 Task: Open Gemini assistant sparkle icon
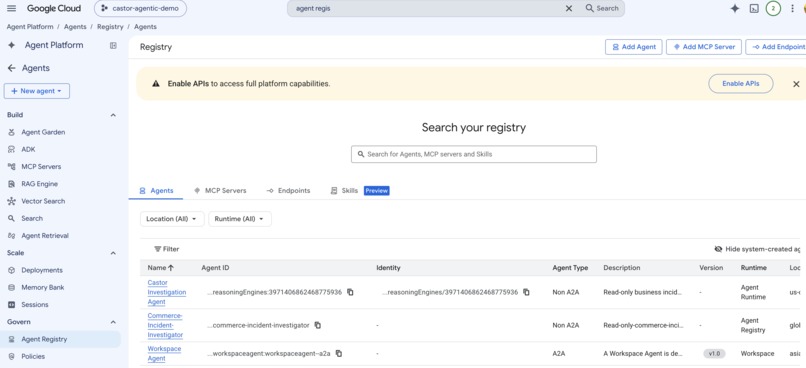735,8
